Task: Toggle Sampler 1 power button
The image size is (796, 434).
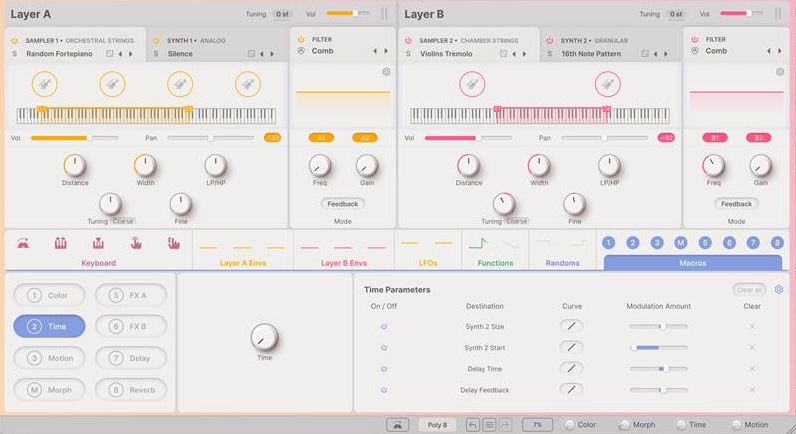Action: [15, 40]
